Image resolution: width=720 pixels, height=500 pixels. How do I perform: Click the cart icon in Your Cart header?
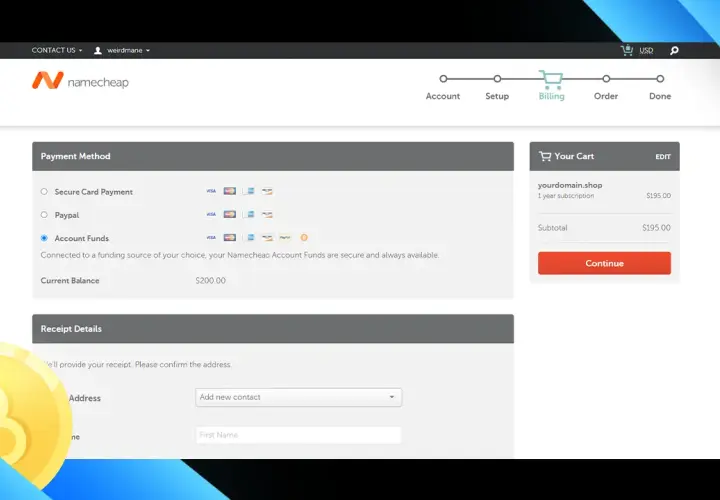pyautogui.click(x=545, y=157)
